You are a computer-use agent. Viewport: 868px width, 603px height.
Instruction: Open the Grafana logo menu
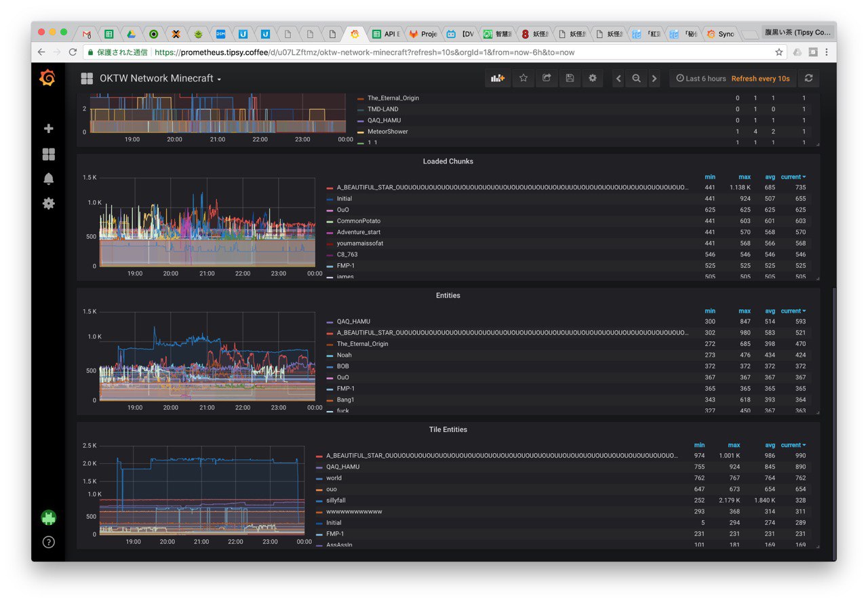pyautogui.click(x=47, y=79)
